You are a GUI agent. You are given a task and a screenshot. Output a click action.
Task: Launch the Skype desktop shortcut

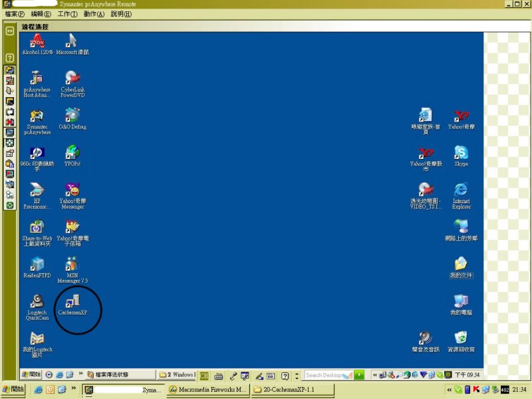[461, 156]
